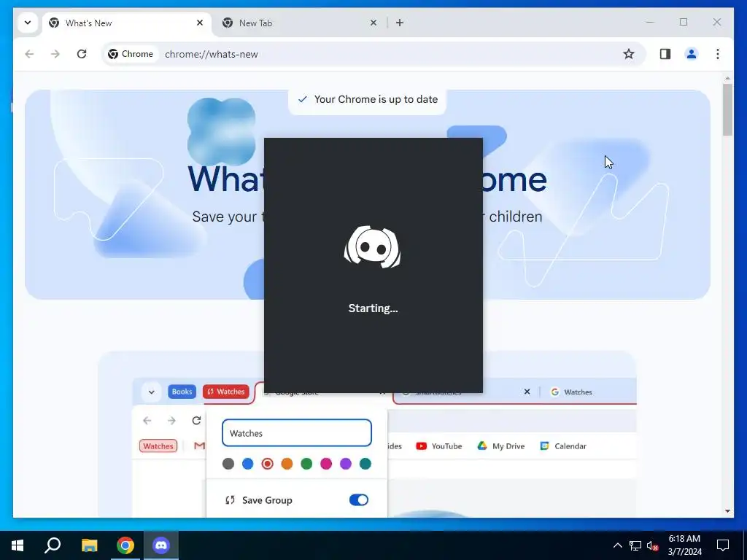Select the green group color

[x=306, y=463]
